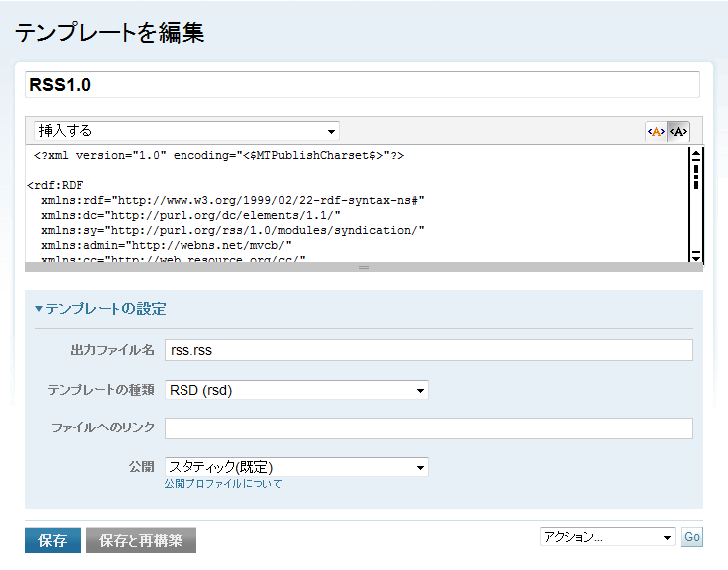Click the テンプレートの設定 section header
The width and height of the screenshot is (728, 570).
(x=106, y=309)
